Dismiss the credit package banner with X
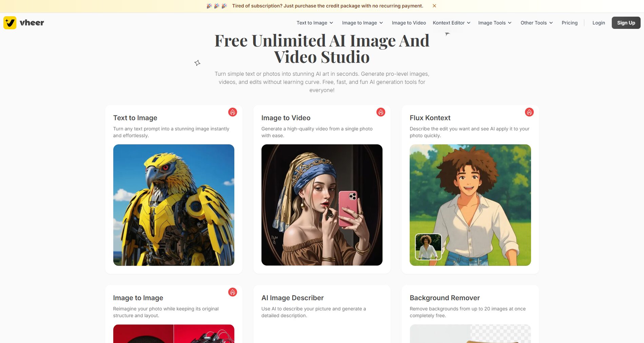644x343 pixels. coord(434,6)
